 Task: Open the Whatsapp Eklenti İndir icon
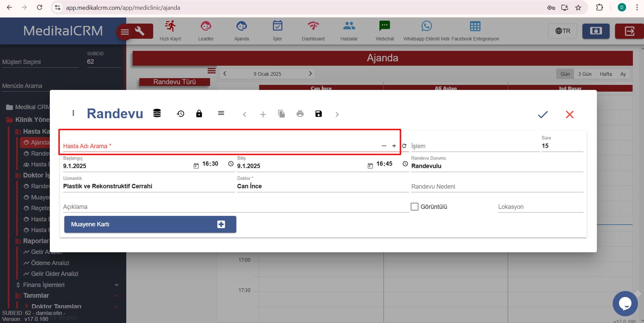tap(427, 30)
